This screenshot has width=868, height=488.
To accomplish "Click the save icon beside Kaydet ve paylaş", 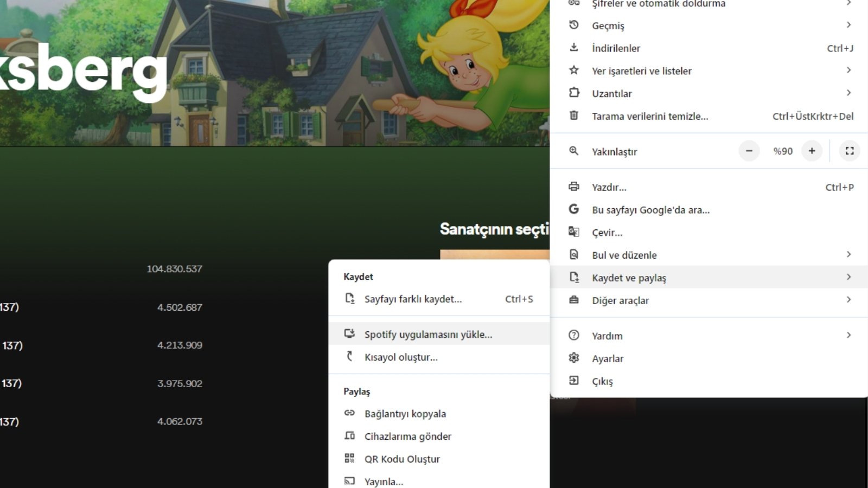I will pyautogui.click(x=573, y=277).
